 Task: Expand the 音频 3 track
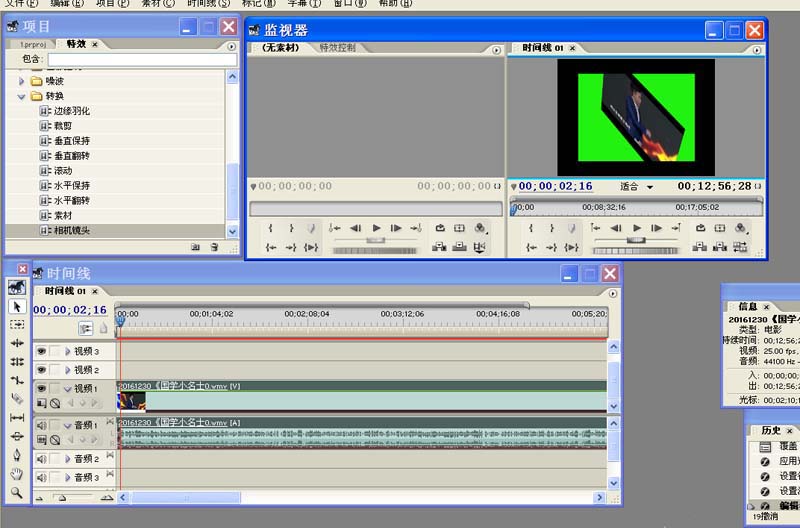tap(67, 477)
